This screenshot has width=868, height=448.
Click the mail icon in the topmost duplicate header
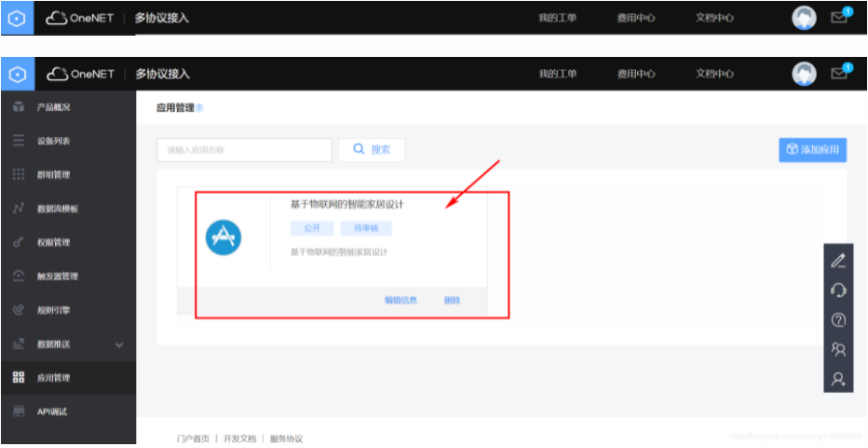coord(839,17)
